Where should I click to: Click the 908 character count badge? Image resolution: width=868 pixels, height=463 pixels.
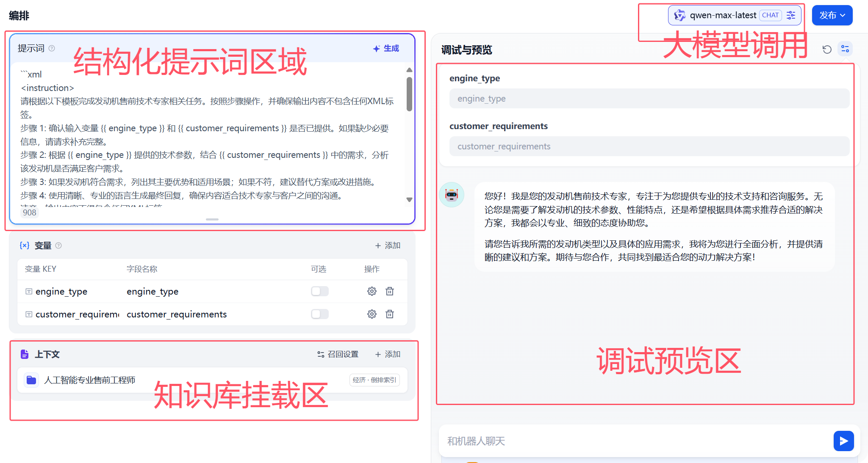click(30, 212)
